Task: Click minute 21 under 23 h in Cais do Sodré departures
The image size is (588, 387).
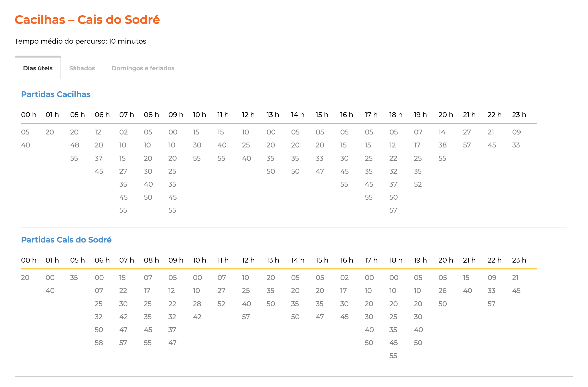Action: coord(515,278)
